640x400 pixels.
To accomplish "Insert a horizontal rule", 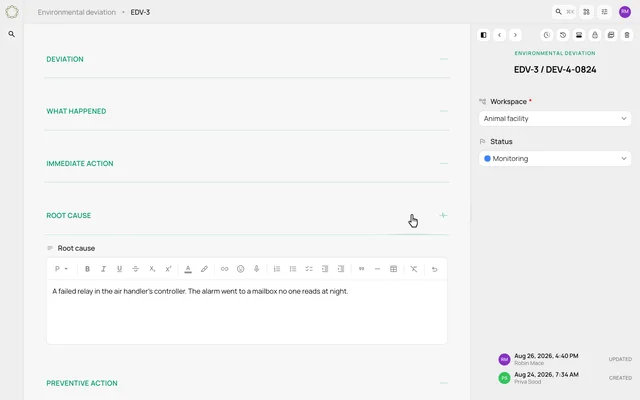I will tap(377, 269).
